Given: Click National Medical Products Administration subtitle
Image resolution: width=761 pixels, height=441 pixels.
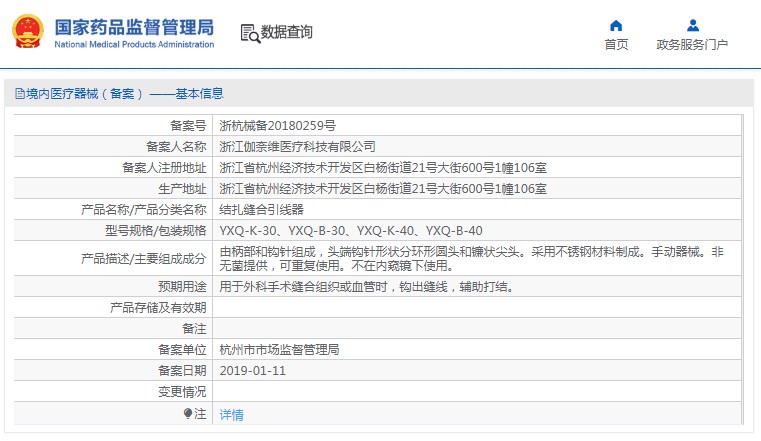Looking at the screenshot, I should [134, 44].
